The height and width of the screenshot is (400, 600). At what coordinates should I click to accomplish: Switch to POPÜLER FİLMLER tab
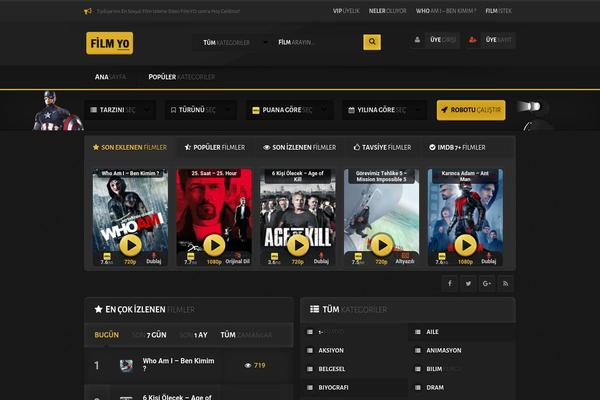tap(215, 147)
